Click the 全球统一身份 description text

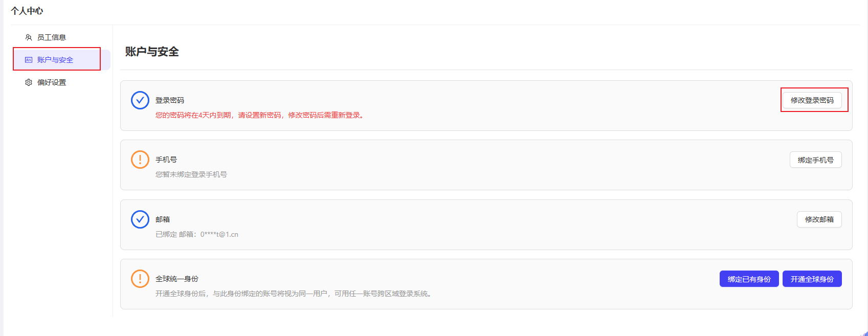pos(294,294)
